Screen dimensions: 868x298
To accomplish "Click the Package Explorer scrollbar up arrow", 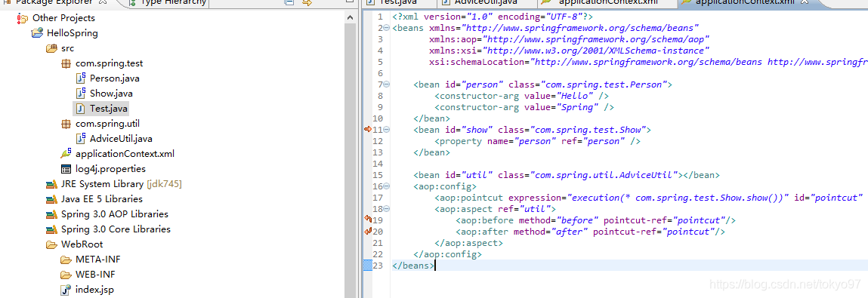I will click(x=350, y=17).
